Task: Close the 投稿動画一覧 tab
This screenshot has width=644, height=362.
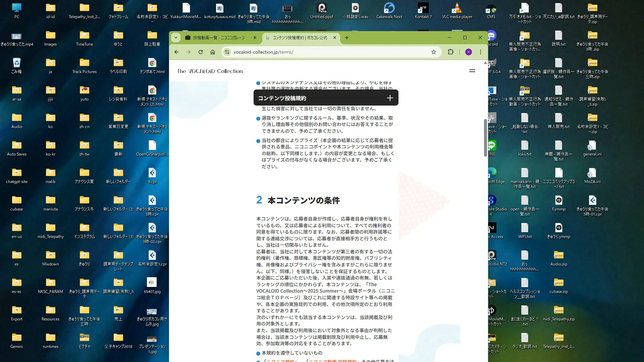Action: click(255, 38)
